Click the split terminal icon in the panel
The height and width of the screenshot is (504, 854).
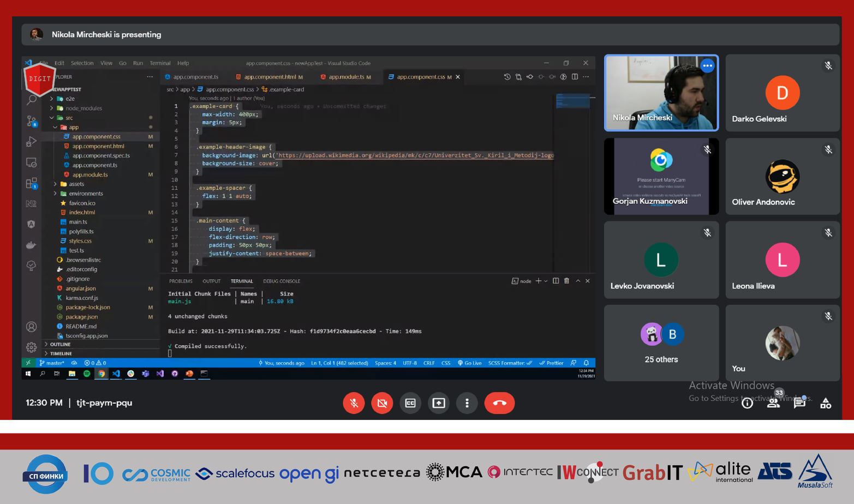pyautogui.click(x=556, y=281)
